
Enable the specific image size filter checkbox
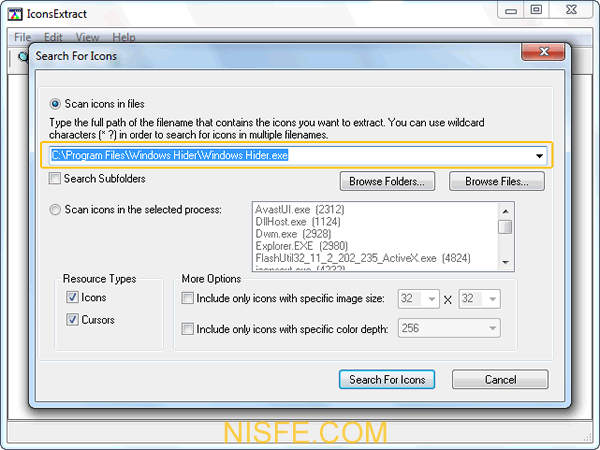coord(188,298)
